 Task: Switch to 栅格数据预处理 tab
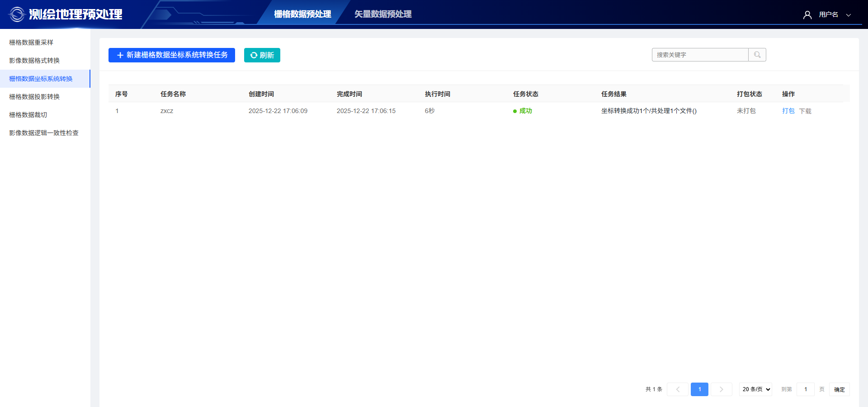click(x=302, y=14)
